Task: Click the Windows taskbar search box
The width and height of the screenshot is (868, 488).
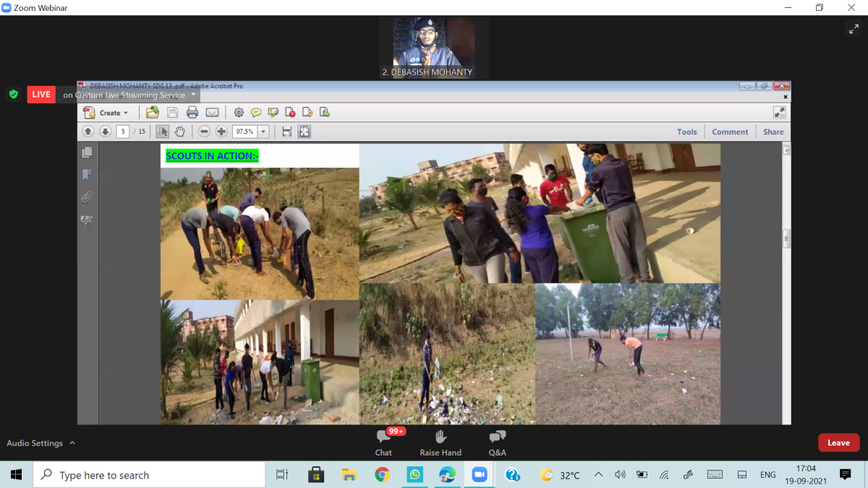Action: pyautogui.click(x=150, y=475)
